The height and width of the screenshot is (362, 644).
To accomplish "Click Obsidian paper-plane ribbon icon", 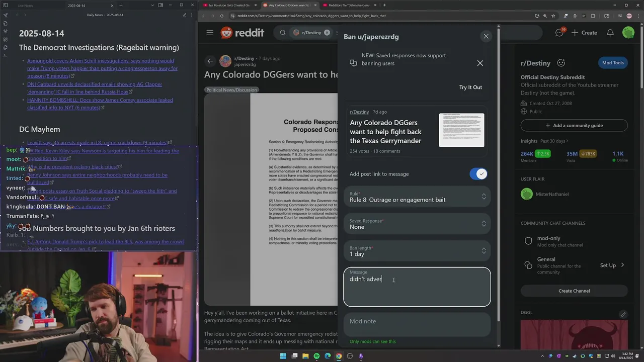I will click(x=6, y=15).
